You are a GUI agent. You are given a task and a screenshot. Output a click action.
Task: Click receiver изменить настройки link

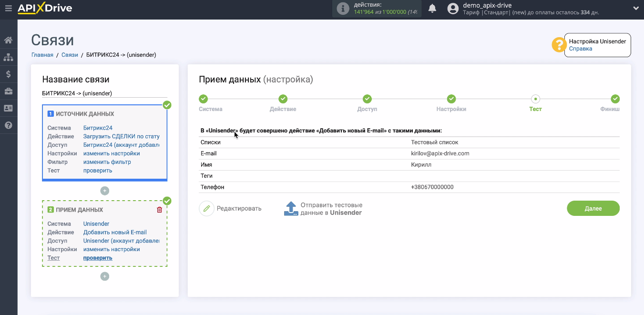(x=112, y=249)
